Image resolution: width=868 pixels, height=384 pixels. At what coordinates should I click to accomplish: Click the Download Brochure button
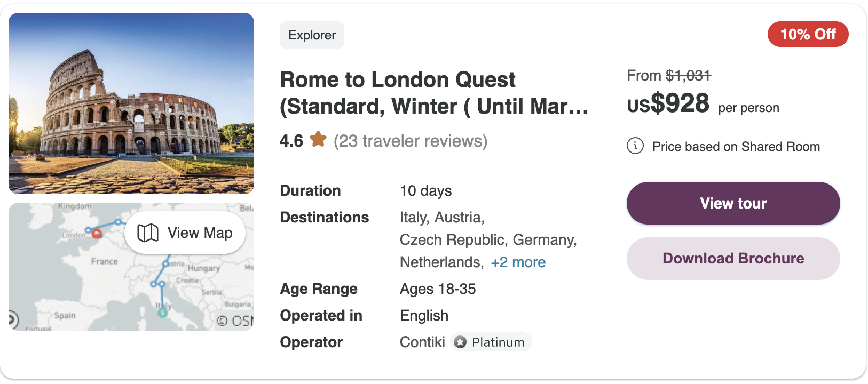[x=732, y=258]
